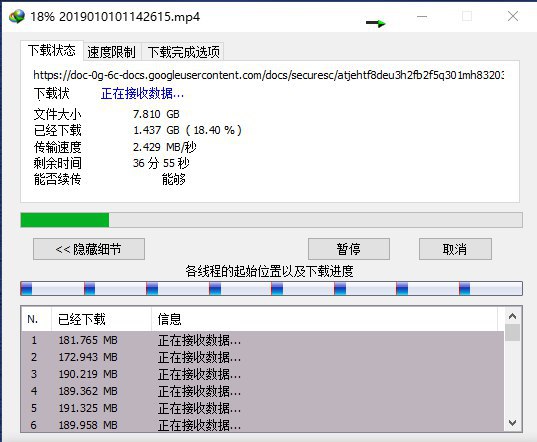
Task: Close the download dialog window
Action: 513,16
